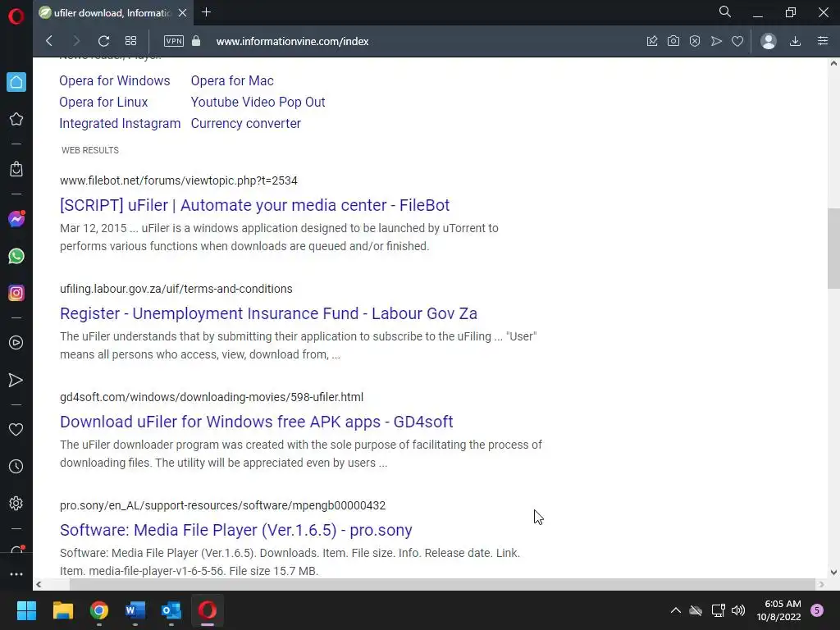Click the edit snapshot icon in address bar
This screenshot has width=840, height=630.
click(x=652, y=41)
